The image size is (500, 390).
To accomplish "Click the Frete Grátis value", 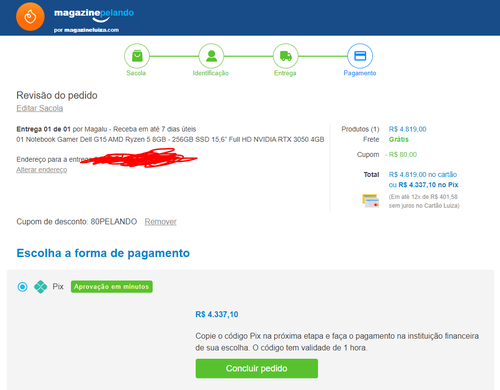I will pos(399,139).
